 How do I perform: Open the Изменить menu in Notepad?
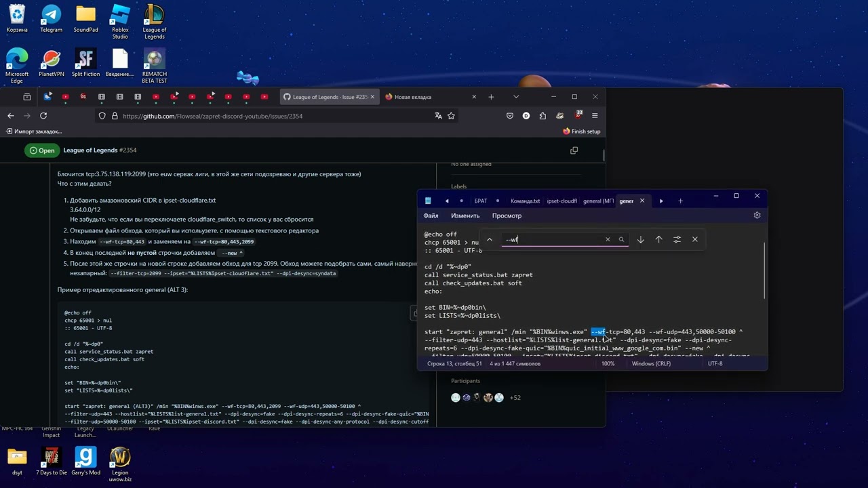click(x=465, y=216)
